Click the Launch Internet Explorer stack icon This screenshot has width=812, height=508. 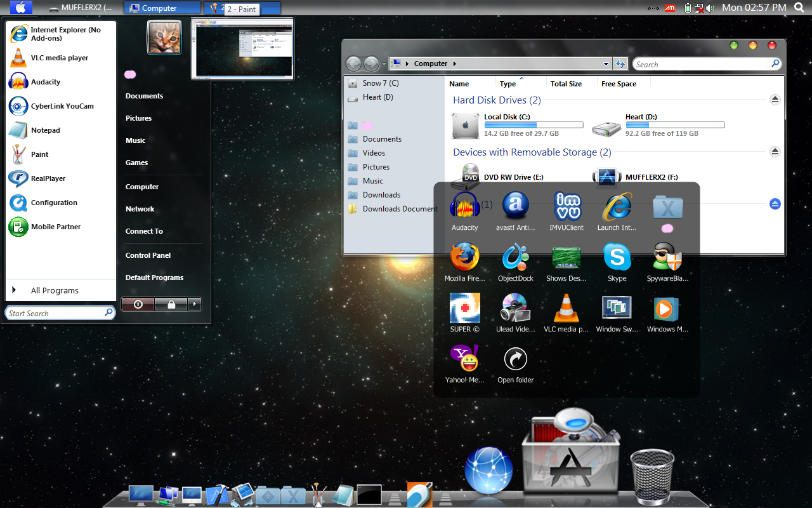617,206
